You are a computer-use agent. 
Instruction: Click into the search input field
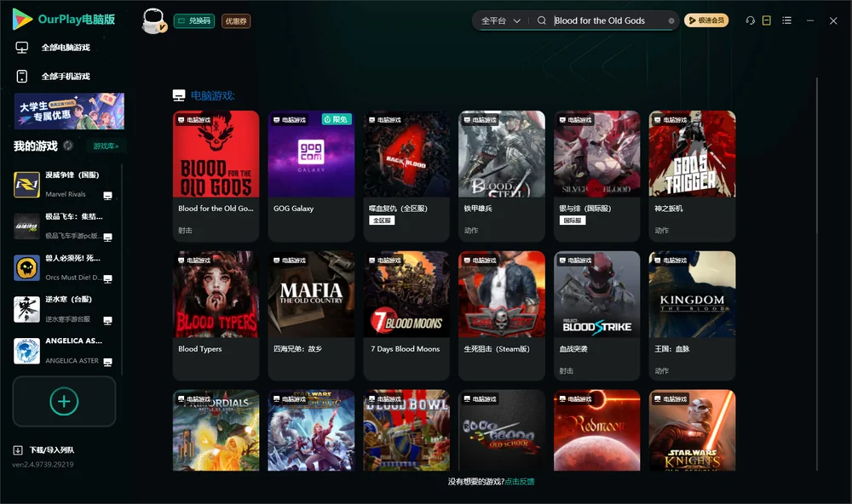point(608,20)
